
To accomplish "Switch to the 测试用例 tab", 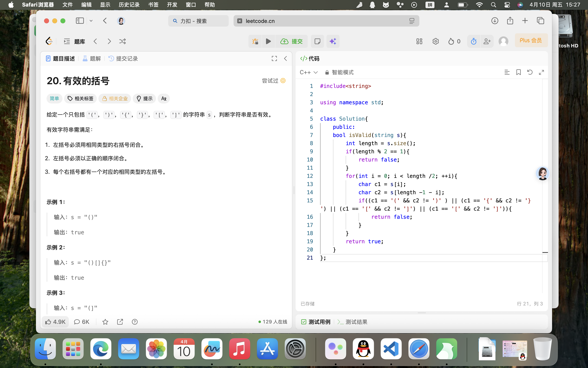I will (x=316, y=322).
